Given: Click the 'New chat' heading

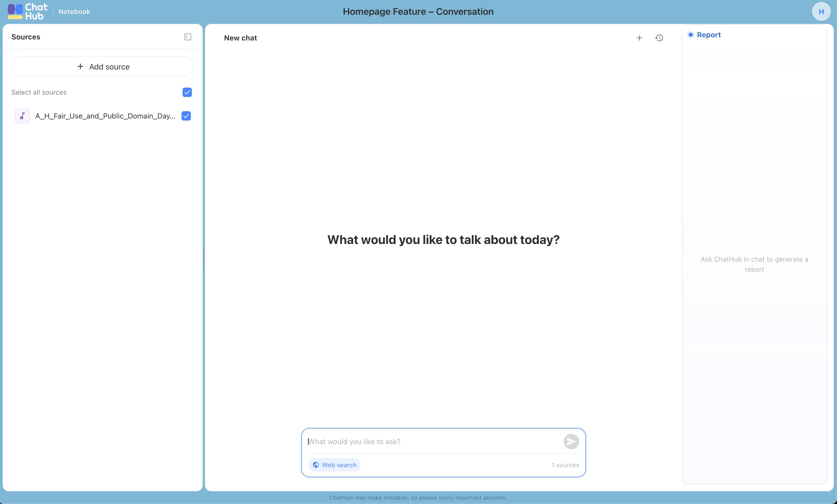Looking at the screenshot, I should click(x=240, y=38).
